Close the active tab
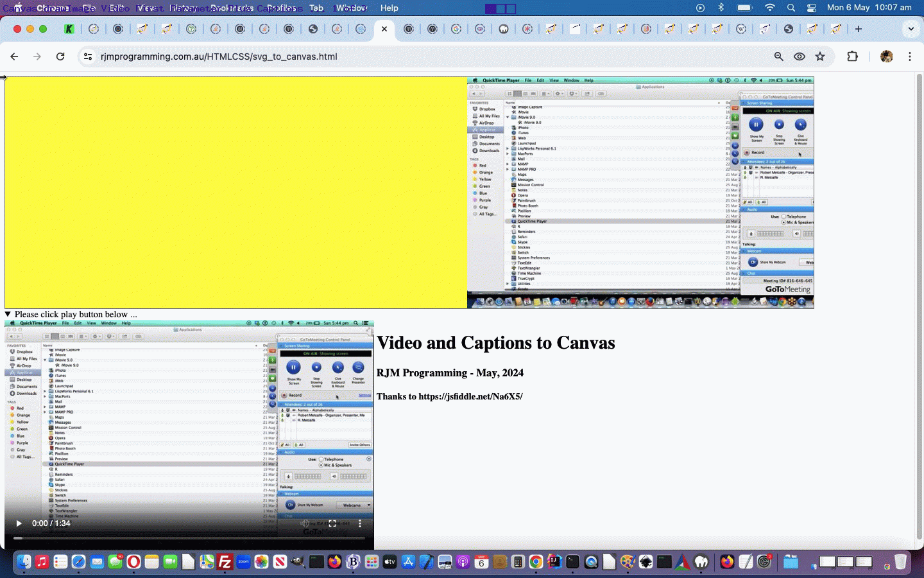The height and width of the screenshot is (578, 924). pyautogui.click(x=384, y=29)
